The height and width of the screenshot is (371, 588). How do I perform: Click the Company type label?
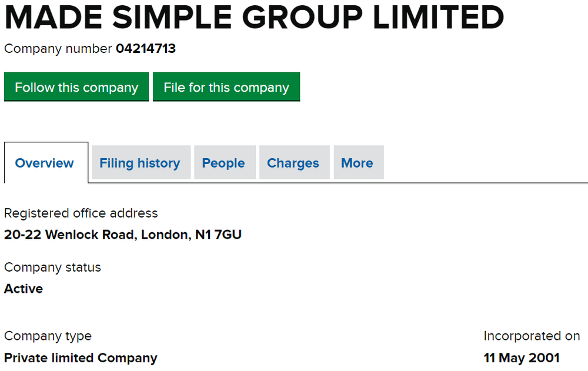pyautogui.click(x=48, y=336)
